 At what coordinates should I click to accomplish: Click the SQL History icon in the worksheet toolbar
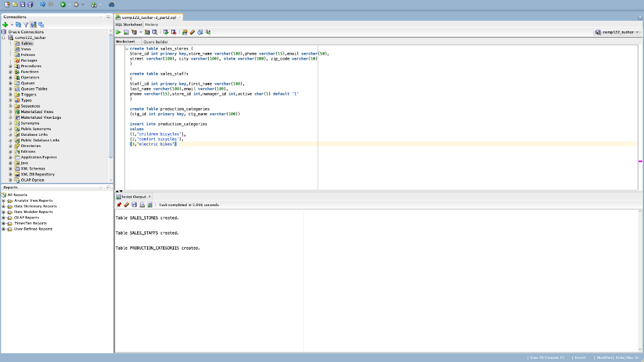[200, 32]
